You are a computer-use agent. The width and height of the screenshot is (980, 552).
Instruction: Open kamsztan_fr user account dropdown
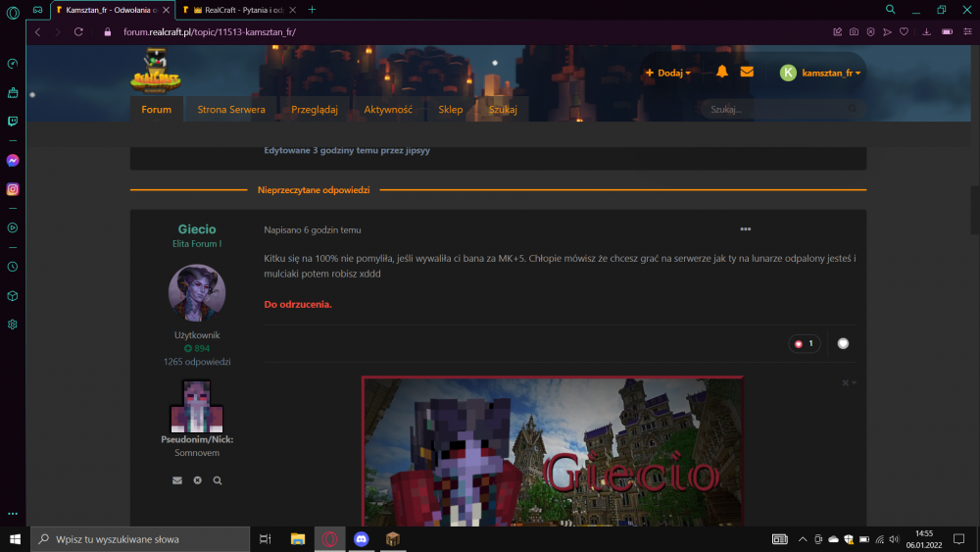820,73
